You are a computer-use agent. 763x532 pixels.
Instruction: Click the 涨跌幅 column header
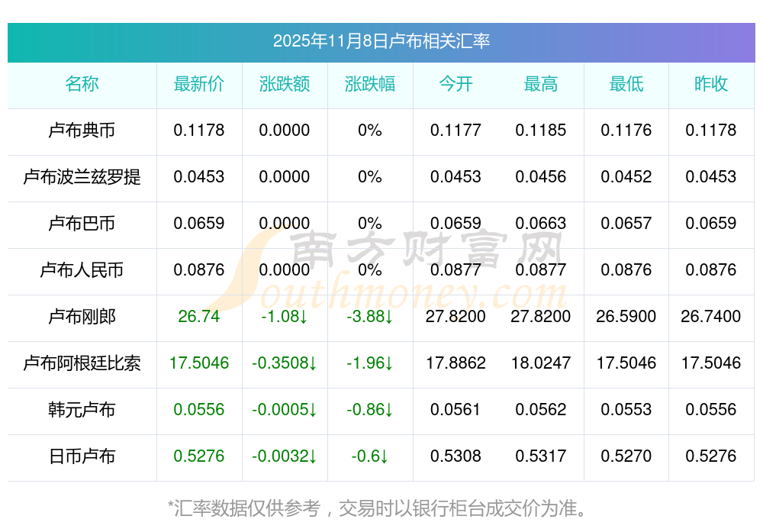tap(370, 84)
